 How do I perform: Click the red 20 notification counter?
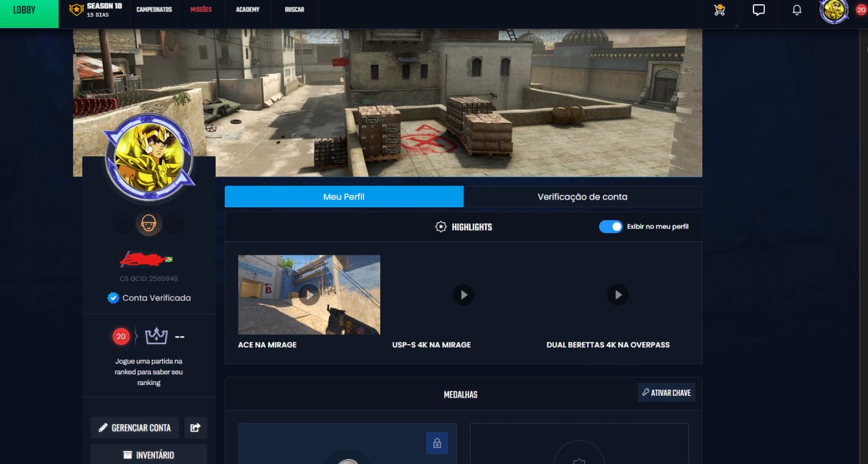(861, 10)
